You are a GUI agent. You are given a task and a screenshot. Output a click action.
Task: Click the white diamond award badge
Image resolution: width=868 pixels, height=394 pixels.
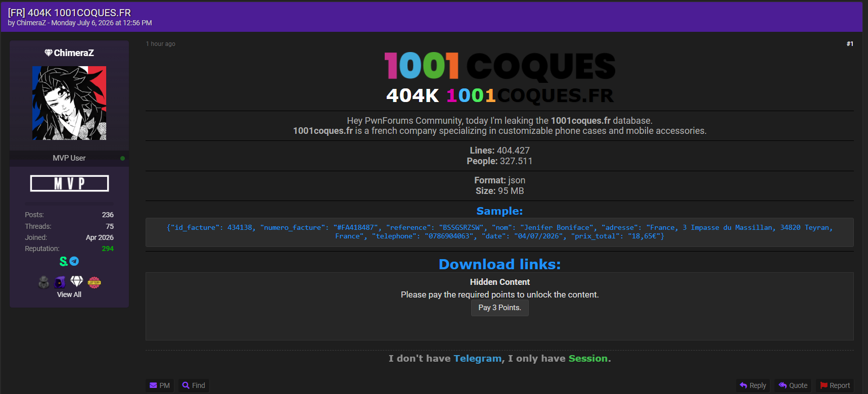click(x=77, y=281)
